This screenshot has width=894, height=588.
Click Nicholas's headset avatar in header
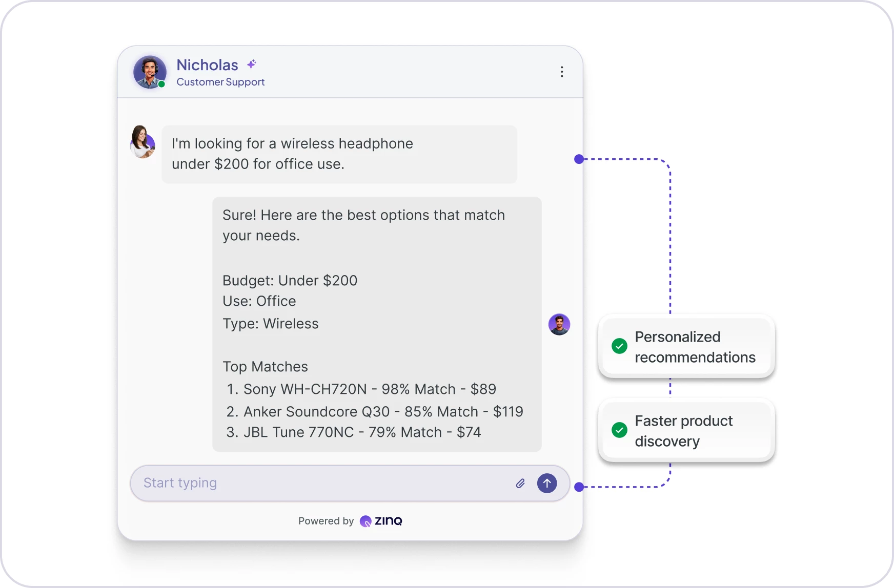point(150,72)
